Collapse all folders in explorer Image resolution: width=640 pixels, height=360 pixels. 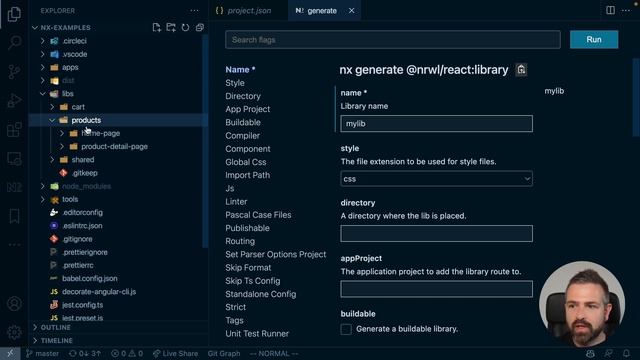pos(200,27)
